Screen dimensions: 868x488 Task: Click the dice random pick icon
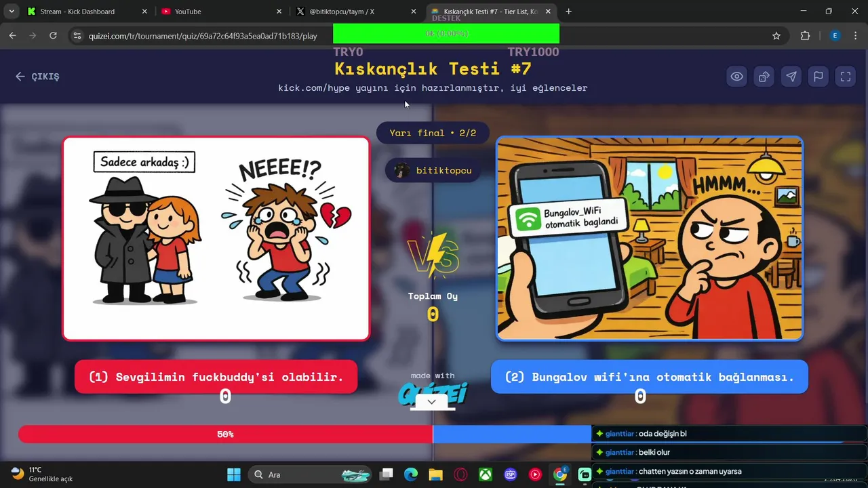pyautogui.click(x=764, y=77)
